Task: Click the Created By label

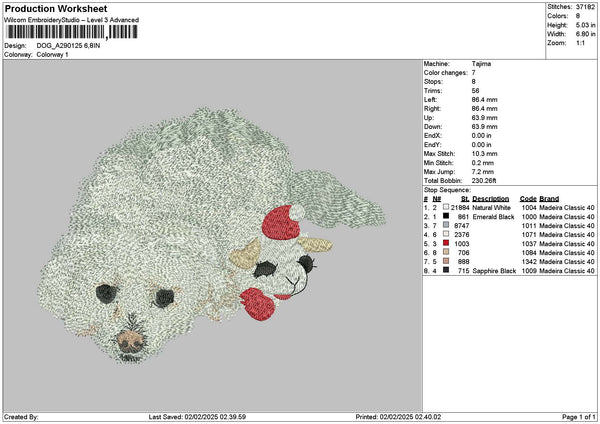Action: 21,417
